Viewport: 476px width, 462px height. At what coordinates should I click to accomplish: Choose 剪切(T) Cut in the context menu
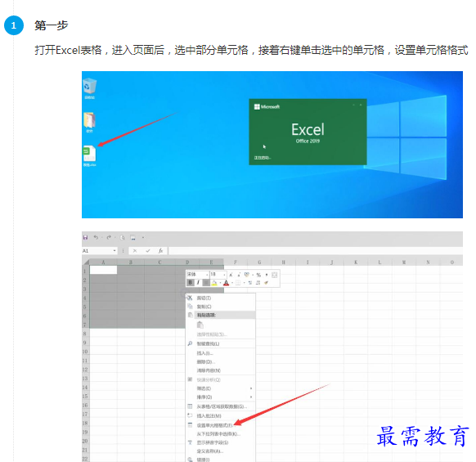[x=221, y=298]
